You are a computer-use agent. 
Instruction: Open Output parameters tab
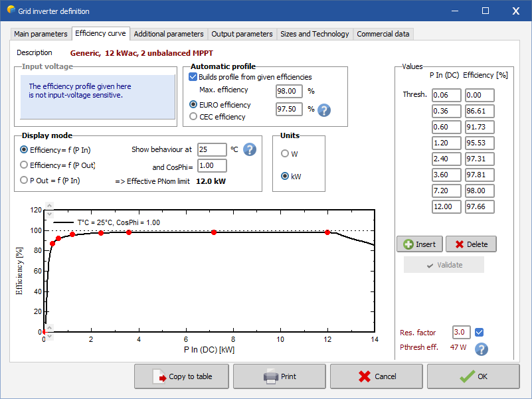tap(242, 34)
